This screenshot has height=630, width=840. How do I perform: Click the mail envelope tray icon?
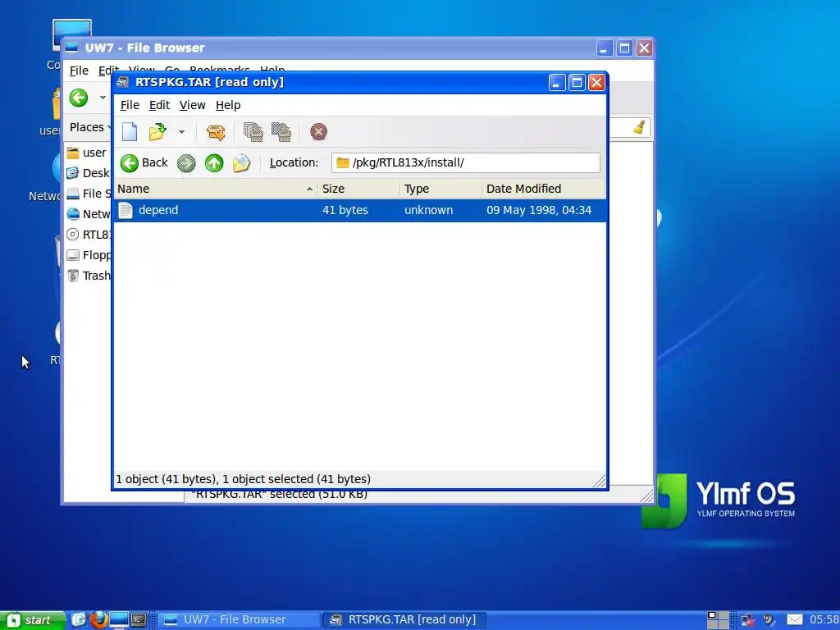click(794, 620)
